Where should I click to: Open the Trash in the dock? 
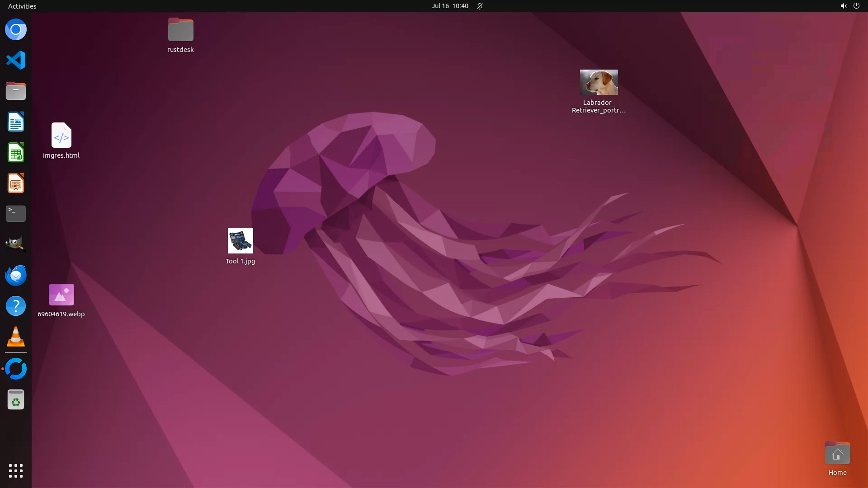pos(16,399)
